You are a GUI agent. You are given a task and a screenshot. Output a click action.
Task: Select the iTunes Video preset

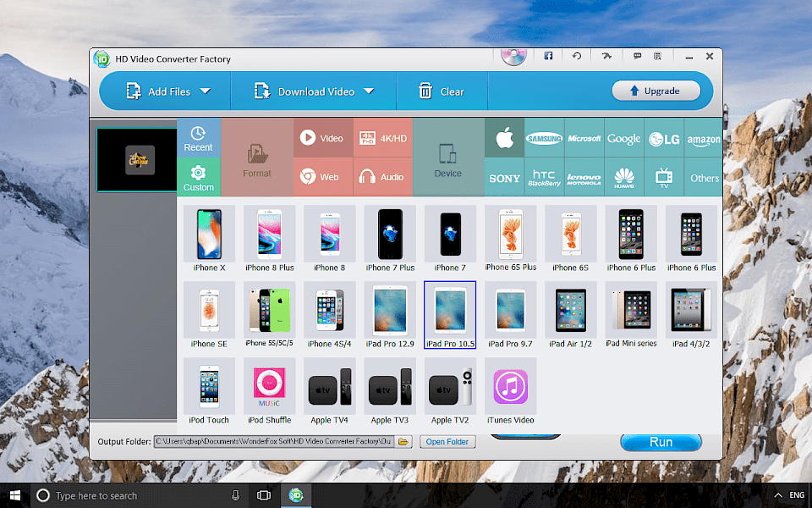[x=511, y=391]
